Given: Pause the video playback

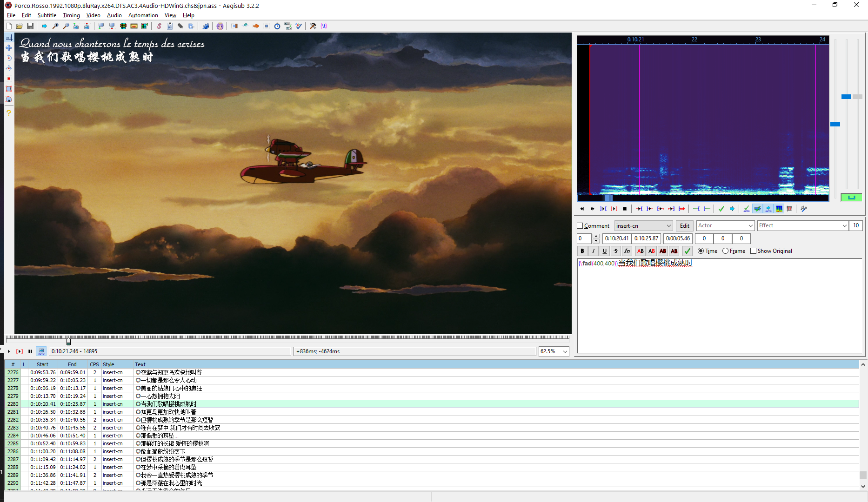Looking at the screenshot, I should [30, 351].
